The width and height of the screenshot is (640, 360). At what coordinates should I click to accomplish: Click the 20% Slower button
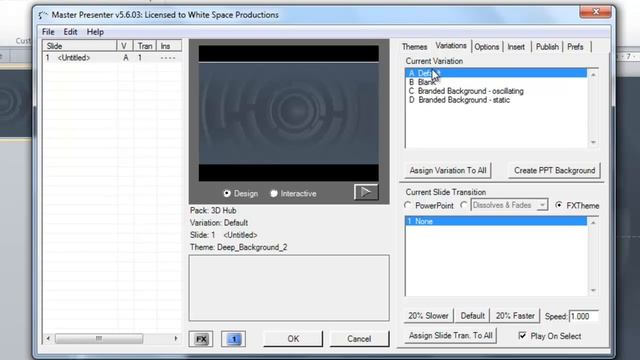pos(428,316)
